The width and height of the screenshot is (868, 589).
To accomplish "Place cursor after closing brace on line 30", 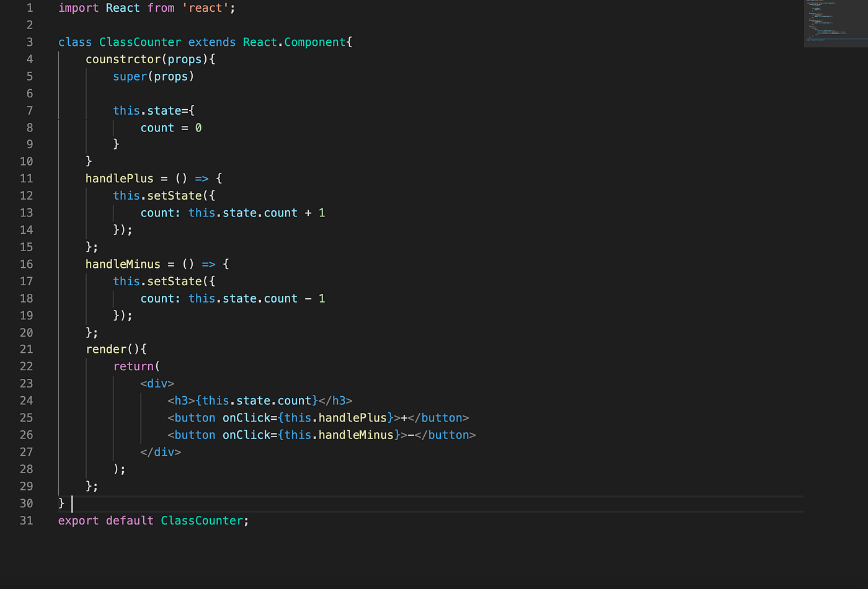I will click(69, 503).
